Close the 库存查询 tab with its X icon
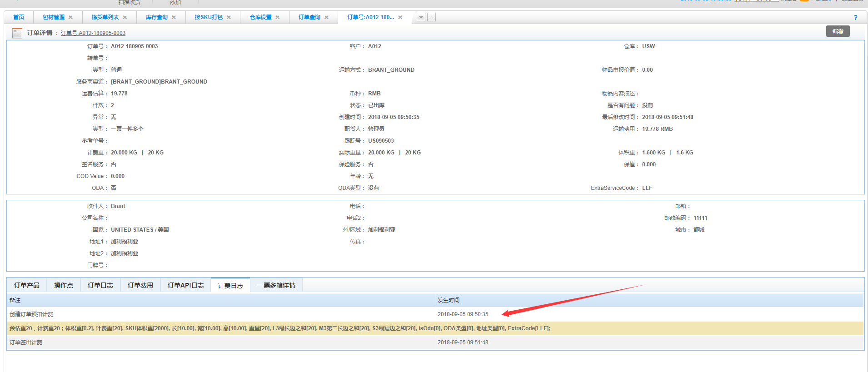The width and height of the screenshot is (868, 372). coord(174,17)
